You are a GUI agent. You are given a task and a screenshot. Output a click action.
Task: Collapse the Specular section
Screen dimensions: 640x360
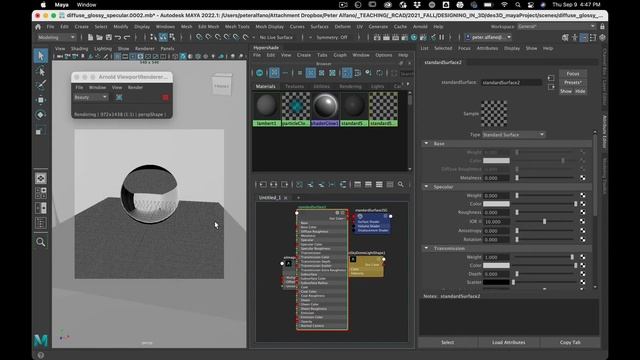pos(427,187)
